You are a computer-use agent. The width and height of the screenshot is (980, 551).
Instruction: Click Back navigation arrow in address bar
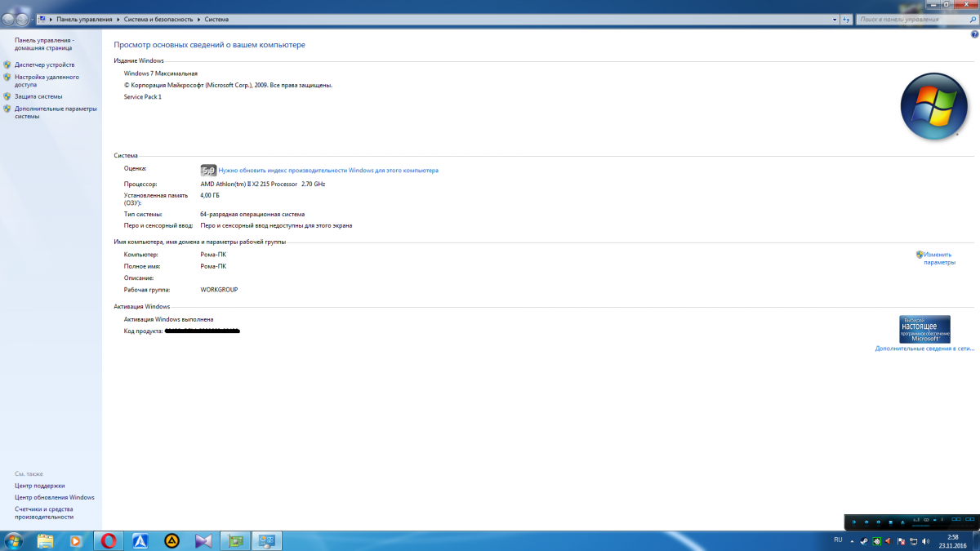point(9,19)
